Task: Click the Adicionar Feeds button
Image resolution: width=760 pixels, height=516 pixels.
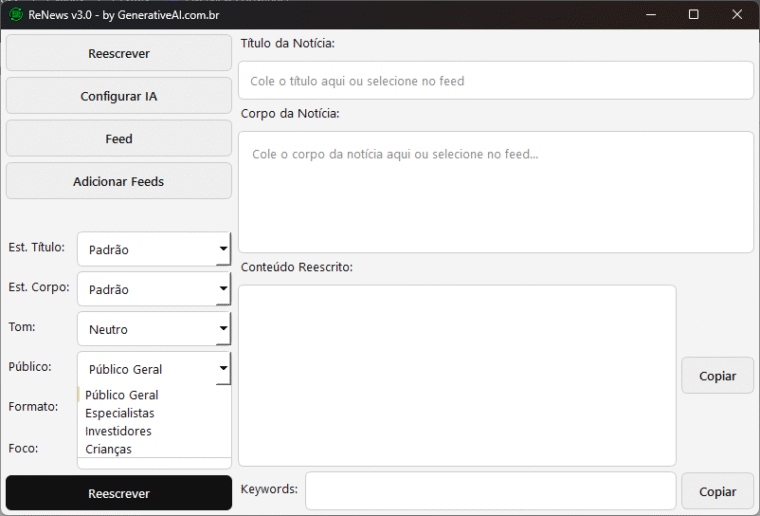Action: (119, 182)
